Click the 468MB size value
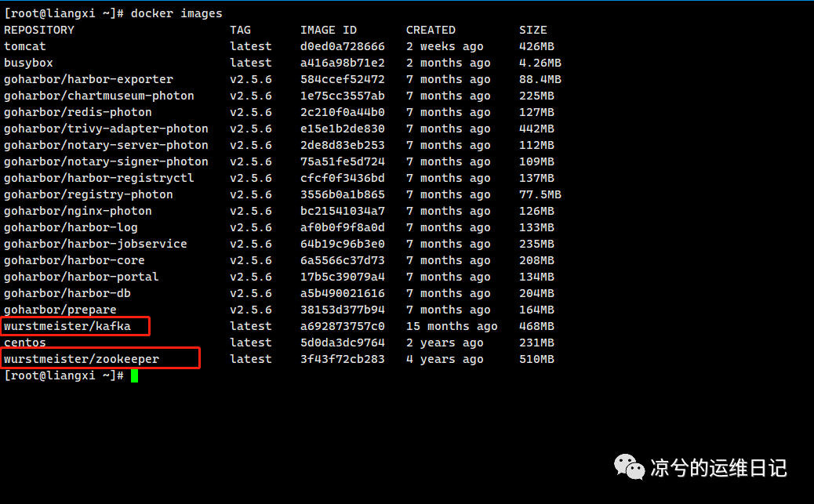This screenshot has height=504, width=814. (x=536, y=327)
